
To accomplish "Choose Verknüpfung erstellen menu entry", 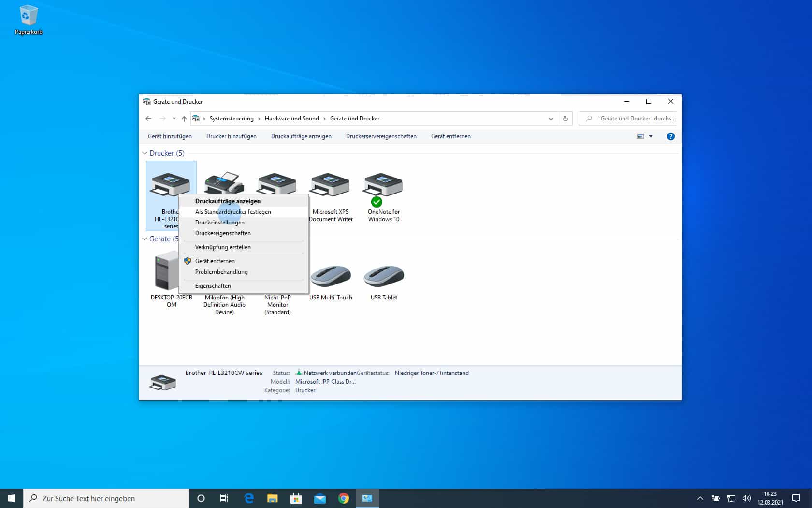I will (244, 247).
